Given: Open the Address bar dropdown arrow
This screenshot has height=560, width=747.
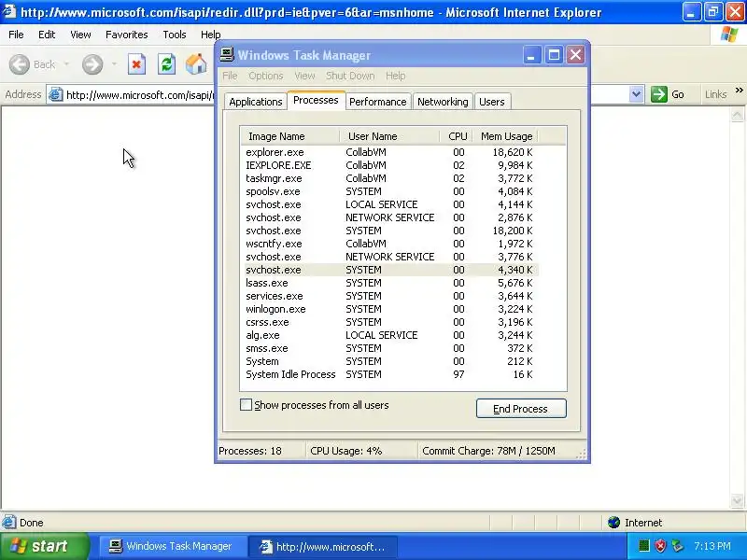Looking at the screenshot, I should pos(636,94).
